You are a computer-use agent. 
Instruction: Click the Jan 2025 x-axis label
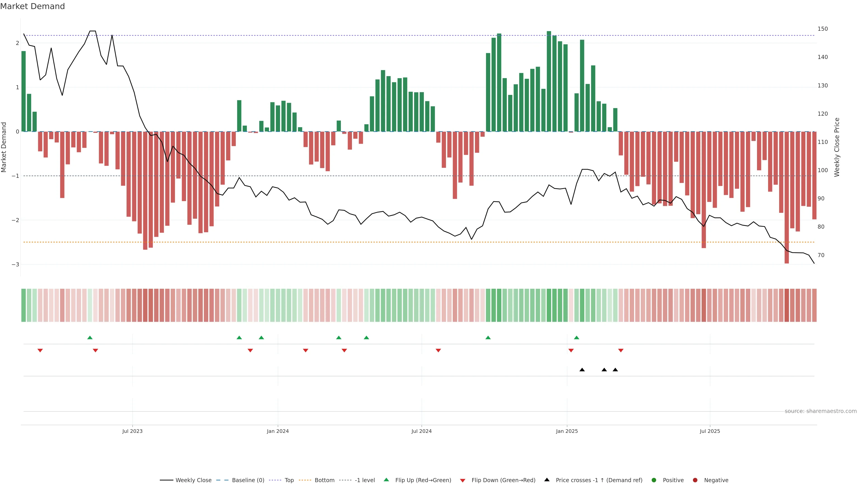[x=567, y=431]
